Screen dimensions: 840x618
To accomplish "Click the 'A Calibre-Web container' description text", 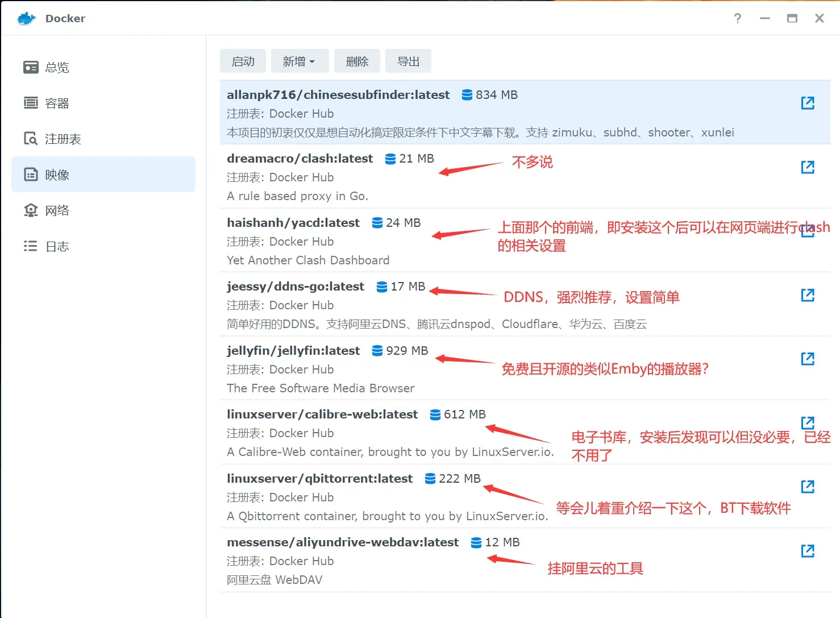I will (390, 452).
